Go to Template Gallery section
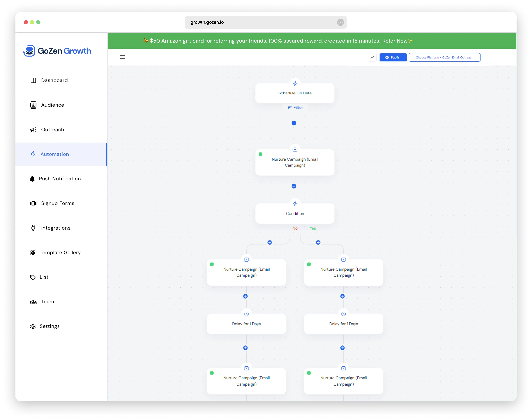 tap(60, 253)
